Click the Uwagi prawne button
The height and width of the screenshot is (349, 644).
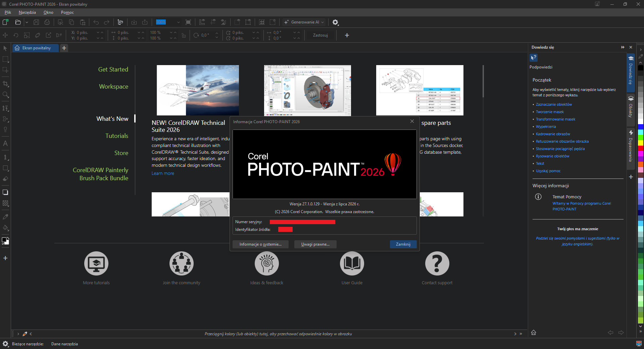coord(315,244)
